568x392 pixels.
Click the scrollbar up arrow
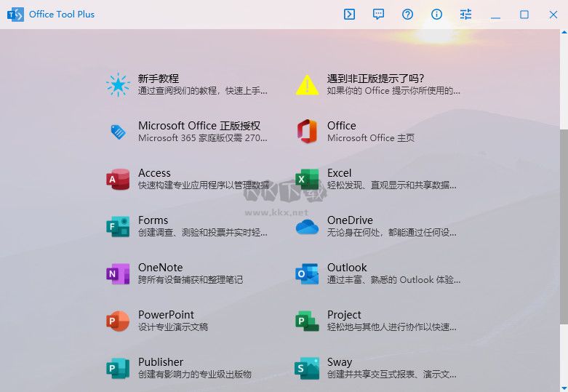(564, 33)
